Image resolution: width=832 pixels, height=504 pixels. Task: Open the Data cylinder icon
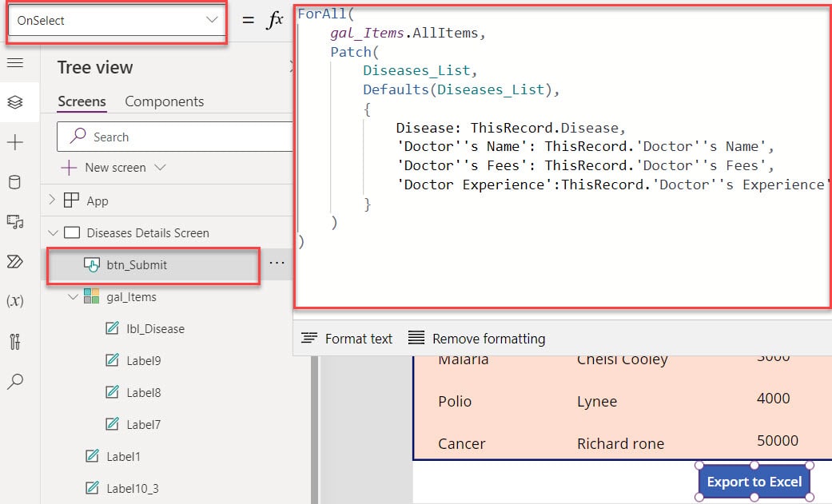[15, 182]
